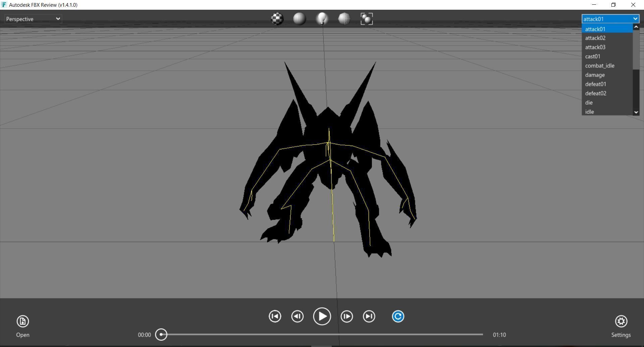644x347 pixels.
Task: Choose defeat02 from the animation list
Action: point(607,94)
